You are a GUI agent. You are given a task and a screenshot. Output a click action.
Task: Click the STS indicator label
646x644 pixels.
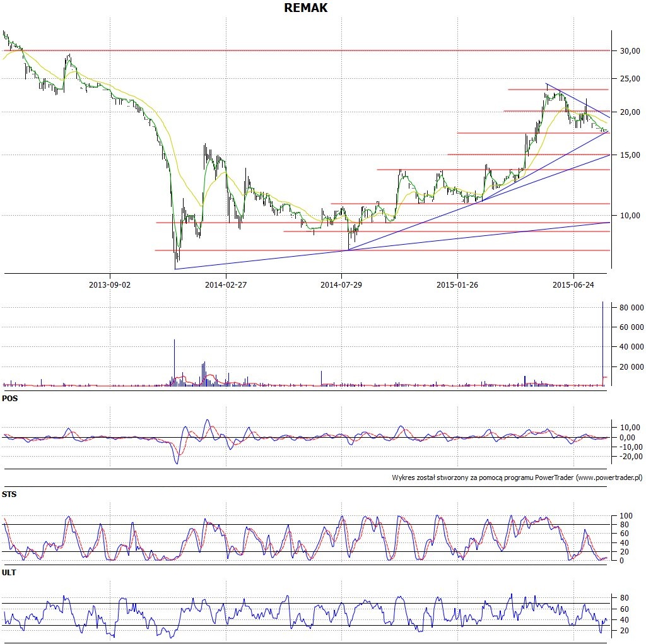[9, 494]
